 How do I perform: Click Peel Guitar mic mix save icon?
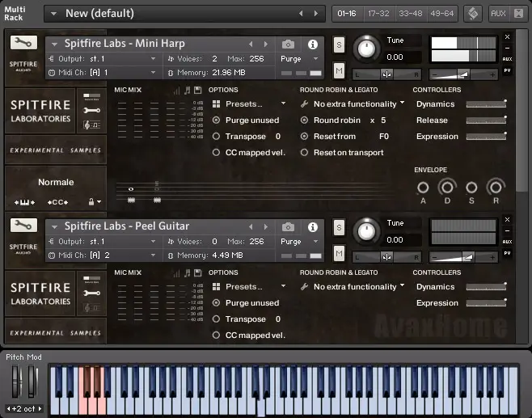pos(198,272)
